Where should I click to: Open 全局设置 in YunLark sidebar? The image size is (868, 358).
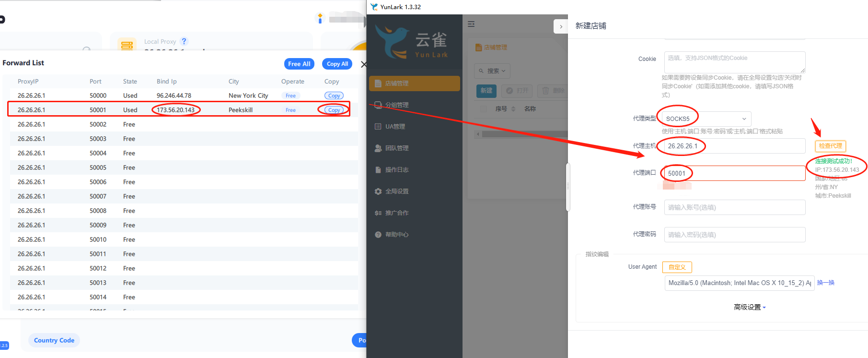point(415,191)
